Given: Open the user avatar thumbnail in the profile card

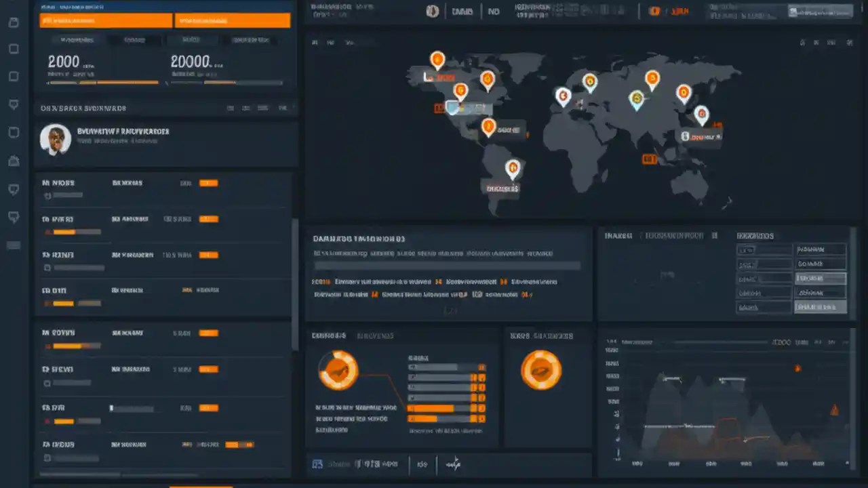Looking at the screenshot, I should pyautogui.click(x=56, y=139).
